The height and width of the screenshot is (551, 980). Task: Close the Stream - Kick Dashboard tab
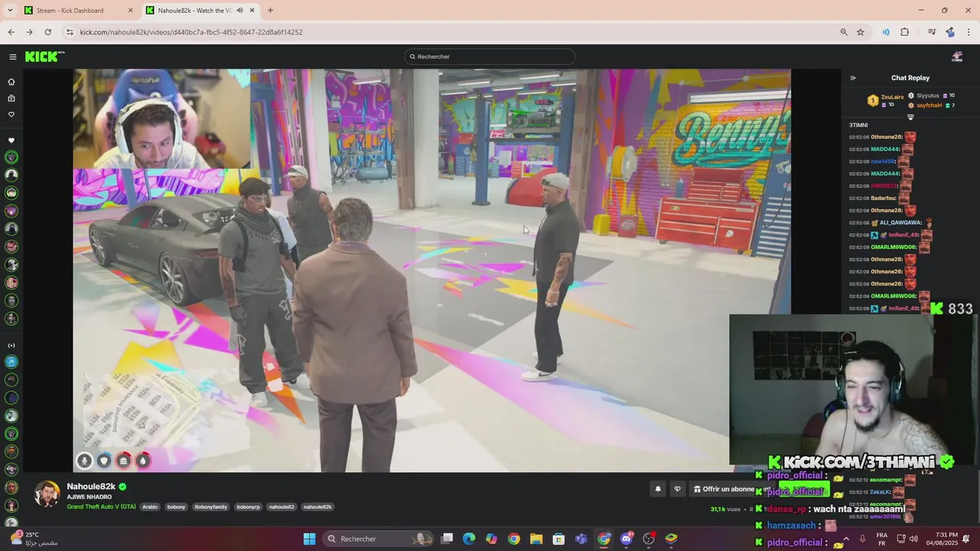130,10
